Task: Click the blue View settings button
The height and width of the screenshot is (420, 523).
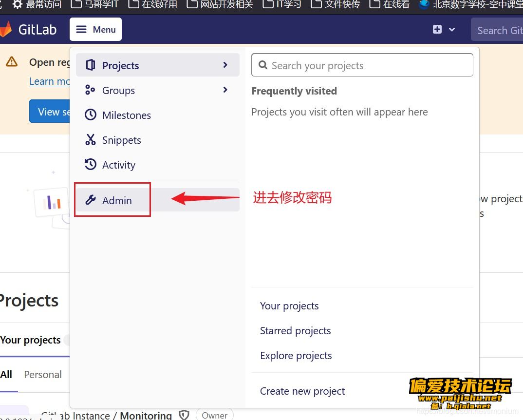Action: click(49, 111)
